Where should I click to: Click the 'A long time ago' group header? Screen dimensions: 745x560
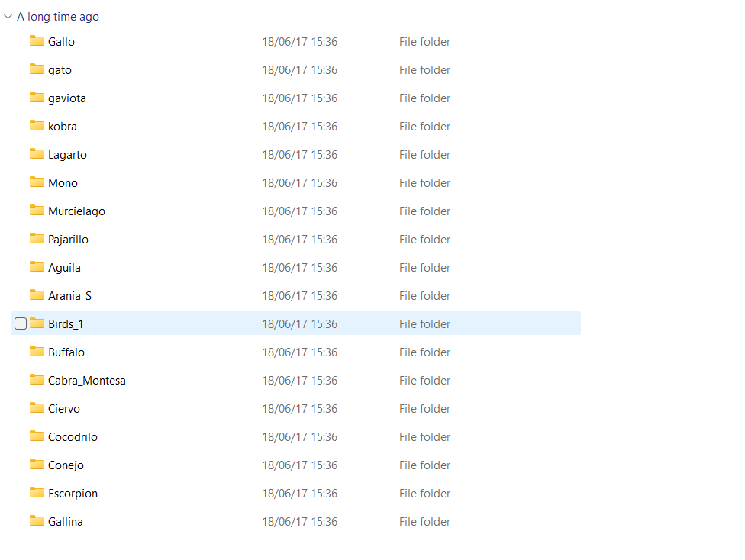click(58, 17)
